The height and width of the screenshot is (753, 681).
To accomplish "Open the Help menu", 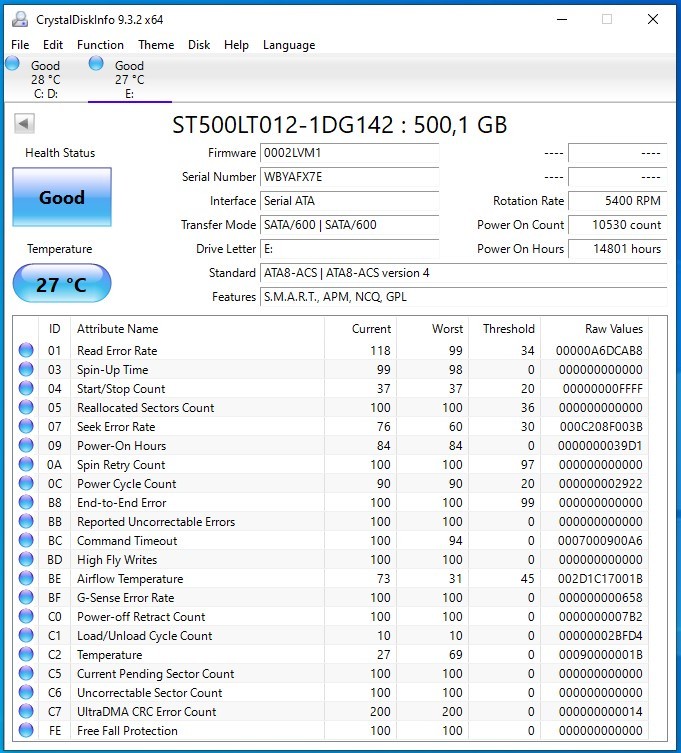I will pyautogui.click(x=236, y=45).
